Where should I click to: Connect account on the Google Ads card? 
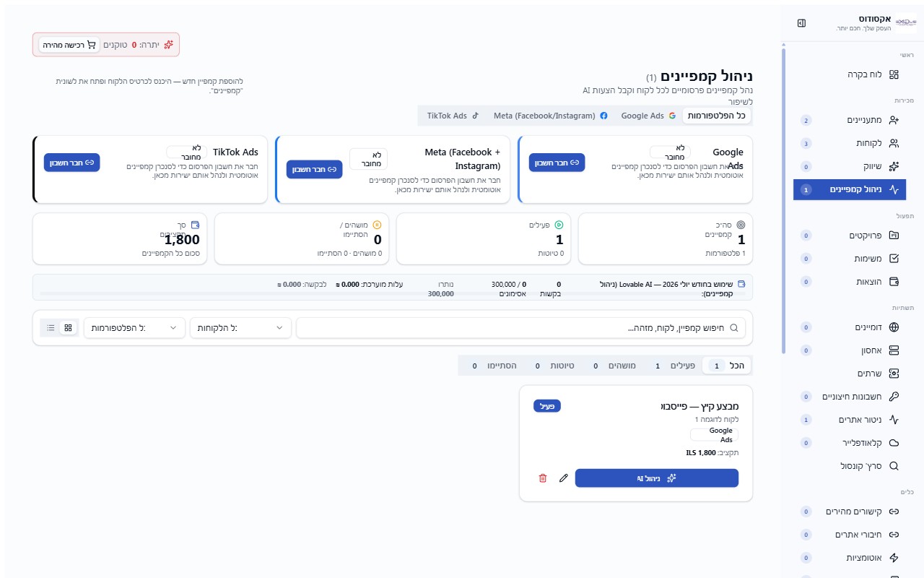click(557, 163)
